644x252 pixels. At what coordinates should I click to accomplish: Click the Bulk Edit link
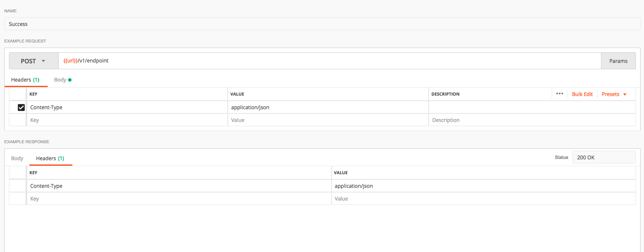[x=582, y=94]
